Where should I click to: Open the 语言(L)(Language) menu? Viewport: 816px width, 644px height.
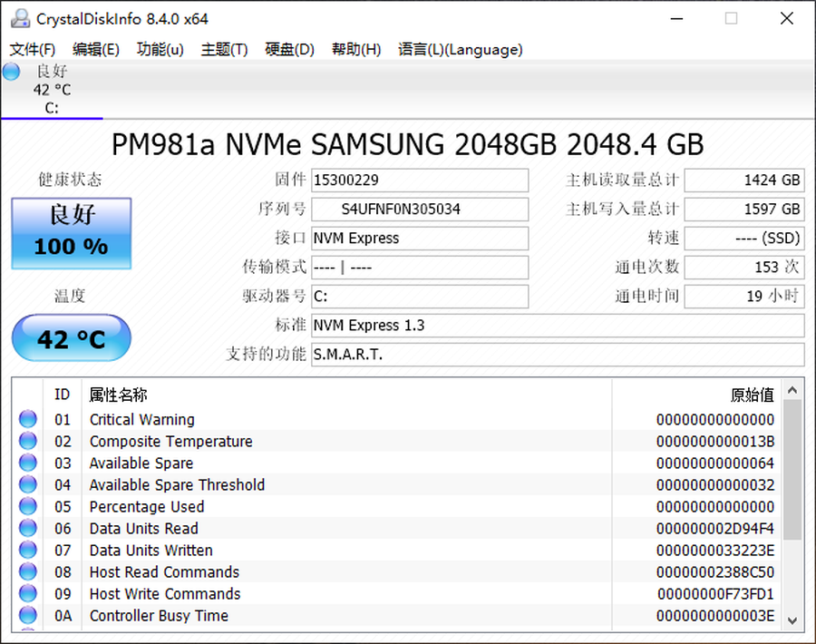[x=460, y=50]
